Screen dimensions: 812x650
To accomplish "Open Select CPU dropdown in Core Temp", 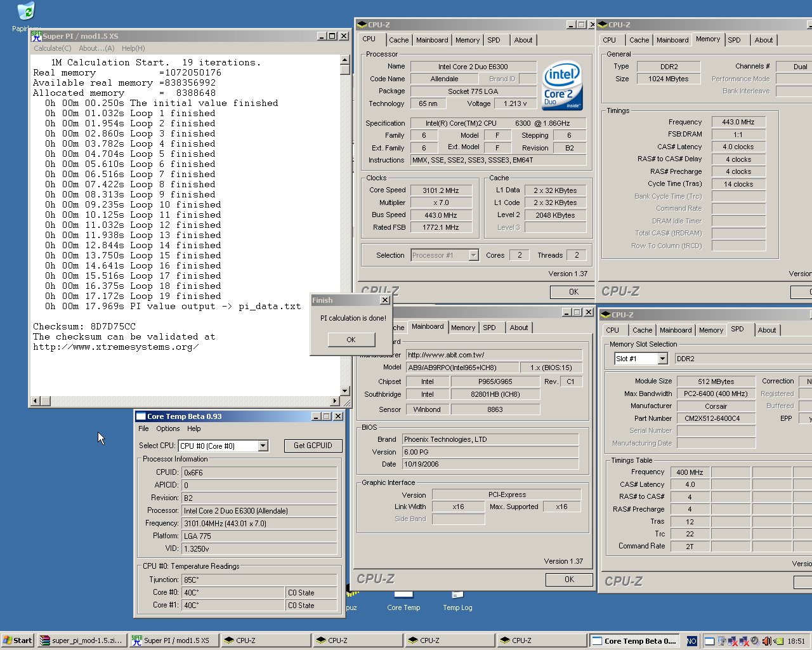I will 263,446.
